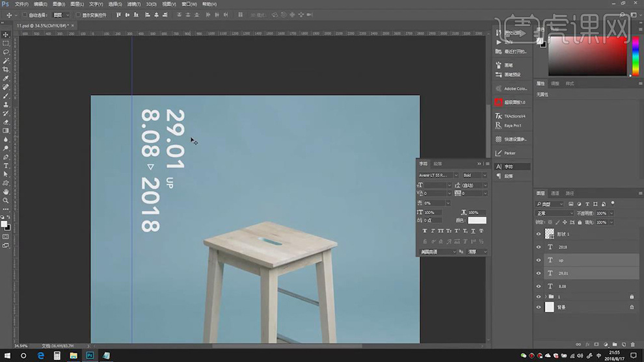Hide the 29.01 text layer
The height and width of the screenshot is (362, 644).
(539, 274)
